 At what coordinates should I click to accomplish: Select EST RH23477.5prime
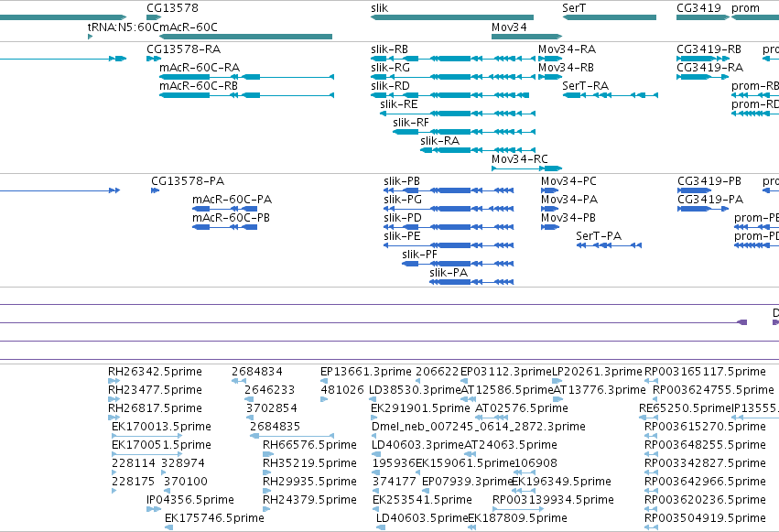(114, 399)
